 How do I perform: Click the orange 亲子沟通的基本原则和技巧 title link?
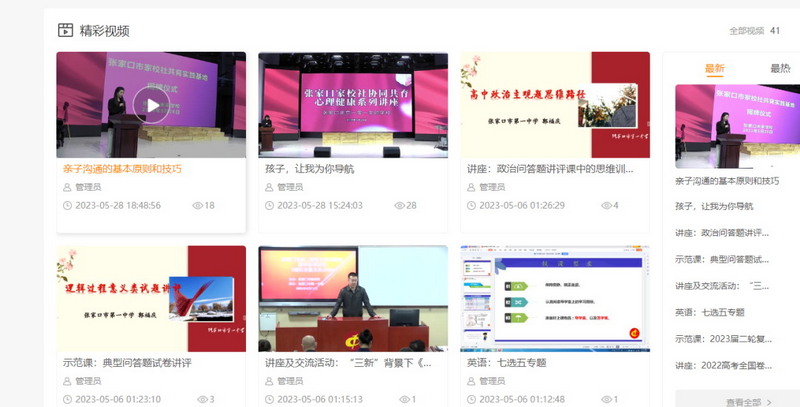(x=122, y=169)
